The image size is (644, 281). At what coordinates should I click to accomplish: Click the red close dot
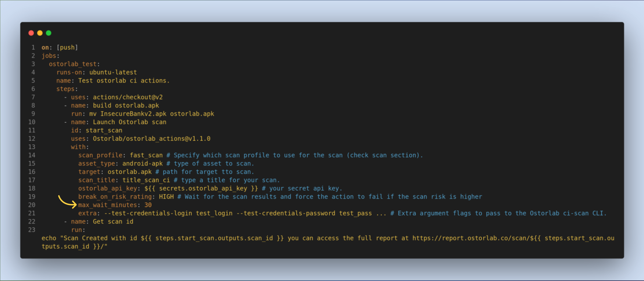tap(31, 33)
